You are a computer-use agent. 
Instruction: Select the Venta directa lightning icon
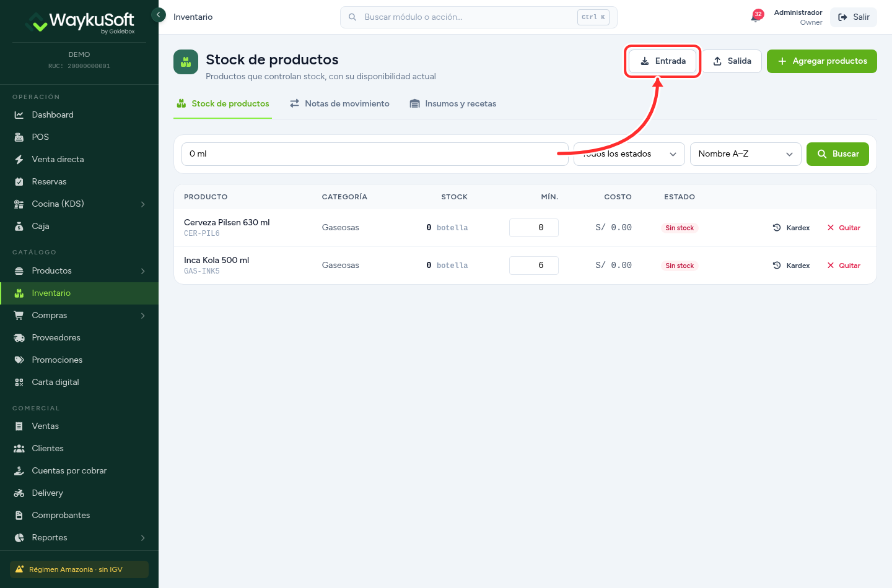tap(19, 159)
